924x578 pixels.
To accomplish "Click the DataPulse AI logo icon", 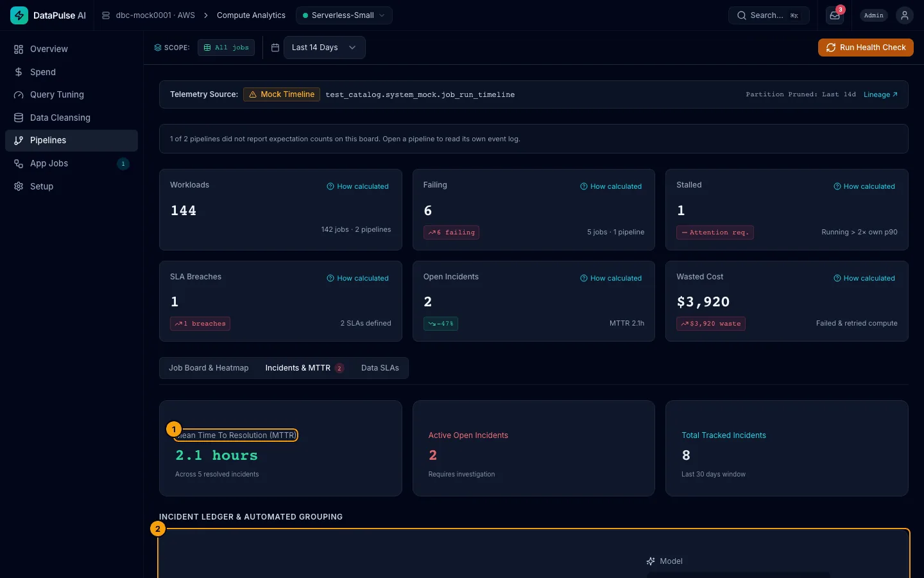I will coord(19,15).
